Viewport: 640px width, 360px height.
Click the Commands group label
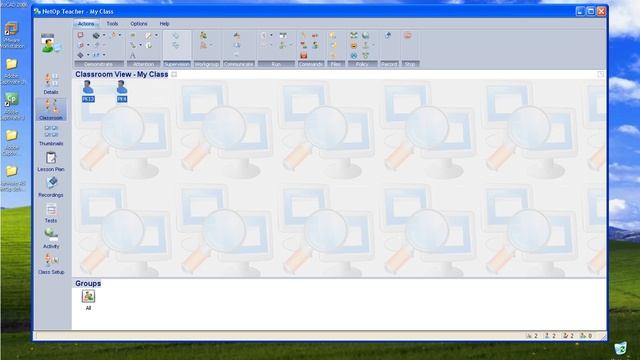tap(311, 64)
